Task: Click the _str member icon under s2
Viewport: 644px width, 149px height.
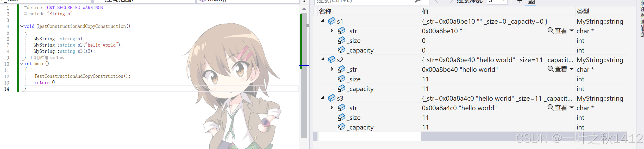Action: tap(341, 69)
